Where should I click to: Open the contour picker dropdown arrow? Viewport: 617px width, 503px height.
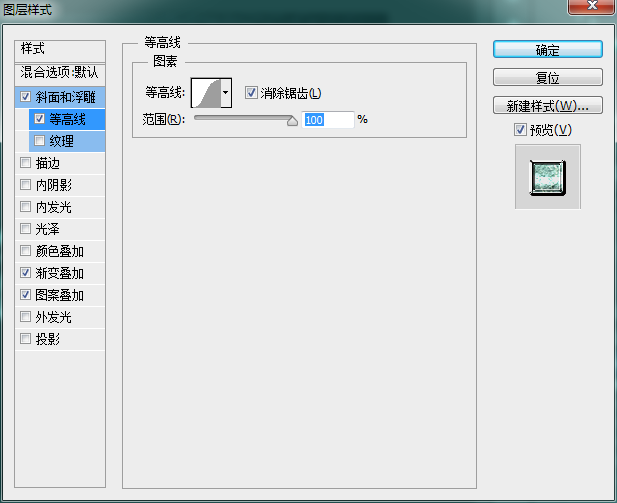pos(226,94)
